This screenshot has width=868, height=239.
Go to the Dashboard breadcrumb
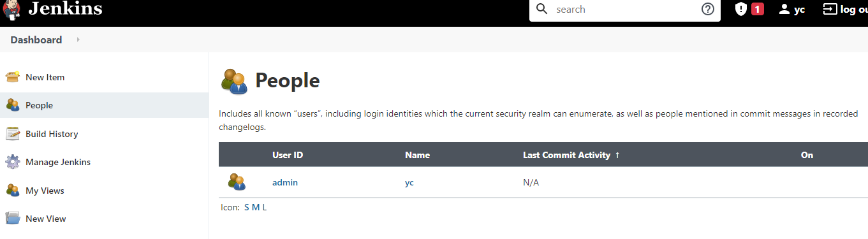pyautogui.click(x=36, y=40)
